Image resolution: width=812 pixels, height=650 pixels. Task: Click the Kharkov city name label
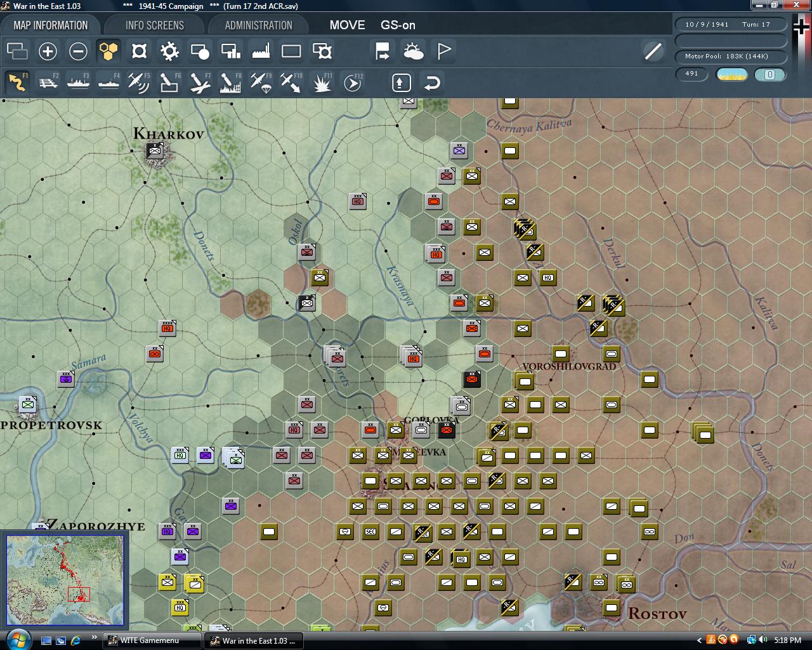coord(169,134)
